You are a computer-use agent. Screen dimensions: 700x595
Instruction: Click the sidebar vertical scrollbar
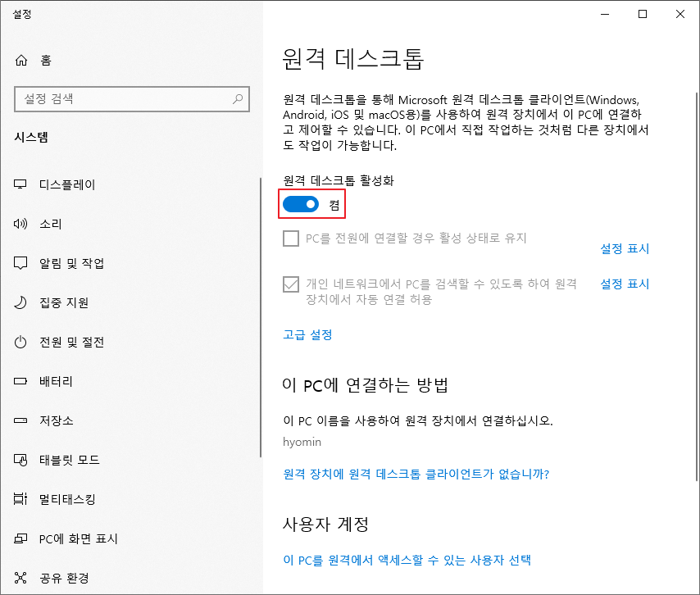(261, 317)
